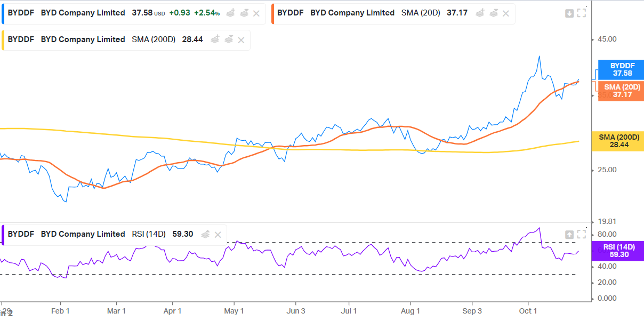Click the May 1 date label
This screenshot has width=644, height=321.
234,310
